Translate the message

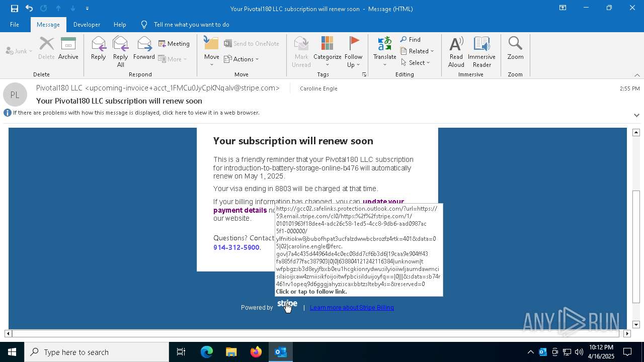385,52
